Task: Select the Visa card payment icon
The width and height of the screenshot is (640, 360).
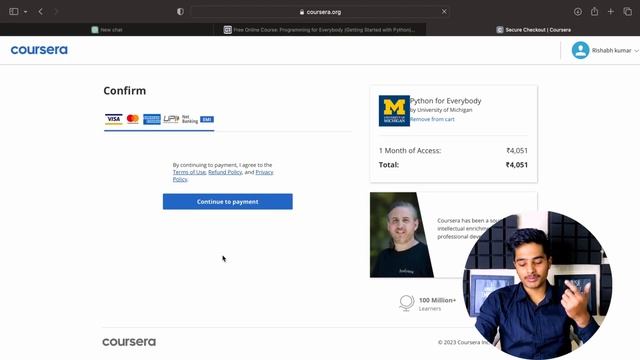Action: click(x=113, y=119)
